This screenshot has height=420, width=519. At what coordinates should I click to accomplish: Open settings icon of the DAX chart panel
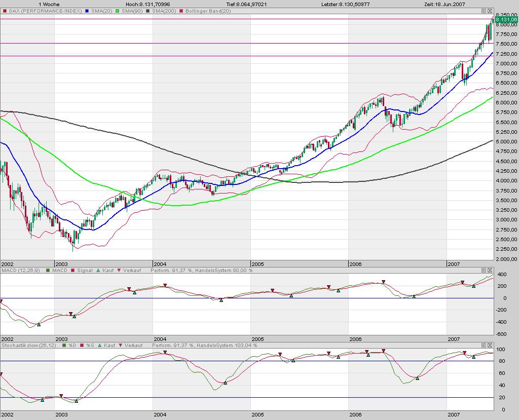(x=484, y=11)
